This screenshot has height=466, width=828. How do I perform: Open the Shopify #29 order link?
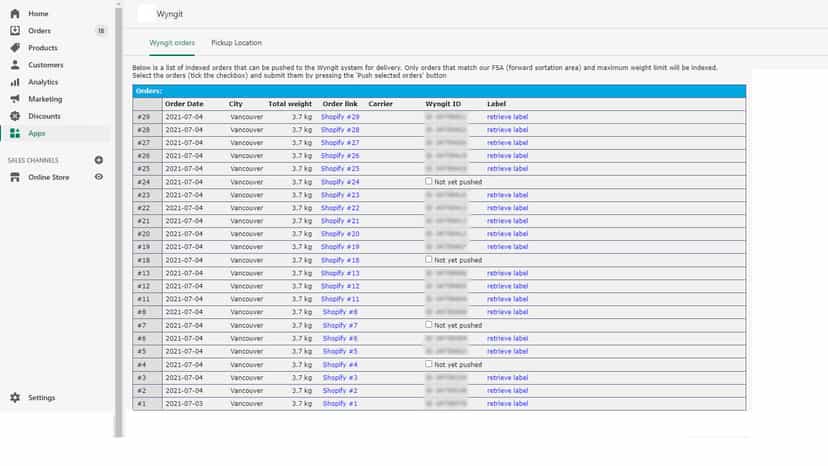coord(340,117)
